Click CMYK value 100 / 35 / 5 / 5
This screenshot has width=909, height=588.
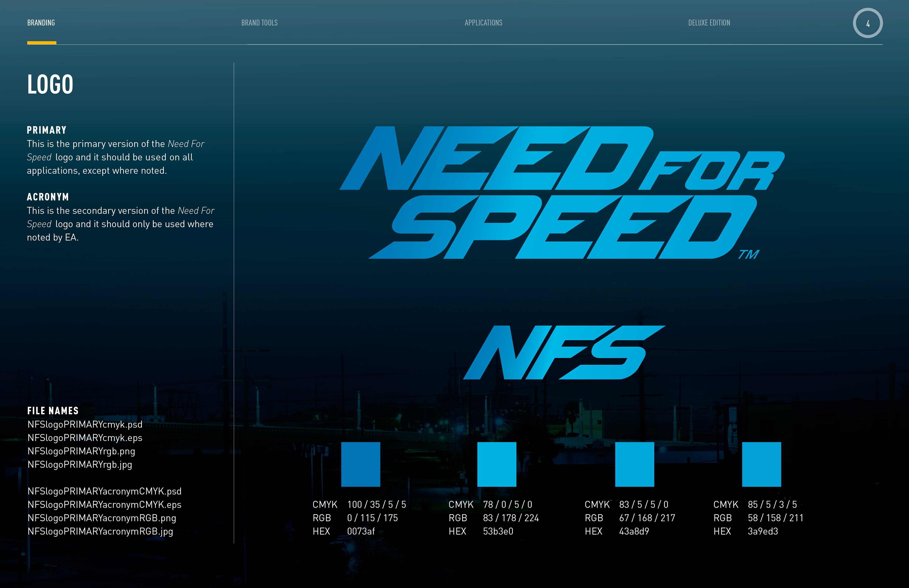coord(377,505)
